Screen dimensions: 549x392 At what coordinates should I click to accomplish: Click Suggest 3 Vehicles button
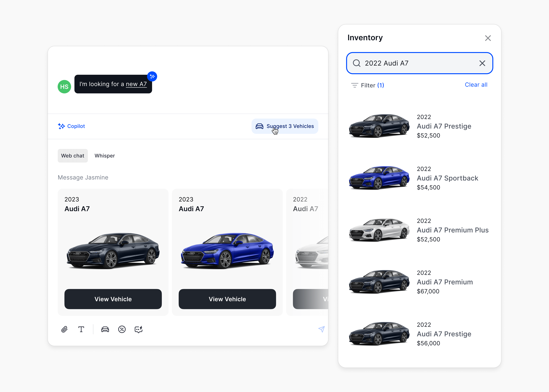pyautogui.click(x=285, y=126)
